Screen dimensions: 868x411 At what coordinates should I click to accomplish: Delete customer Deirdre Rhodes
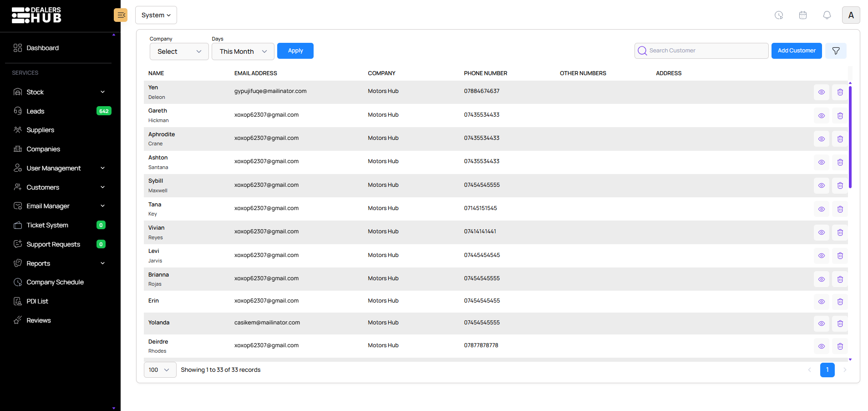click(840, 346)
